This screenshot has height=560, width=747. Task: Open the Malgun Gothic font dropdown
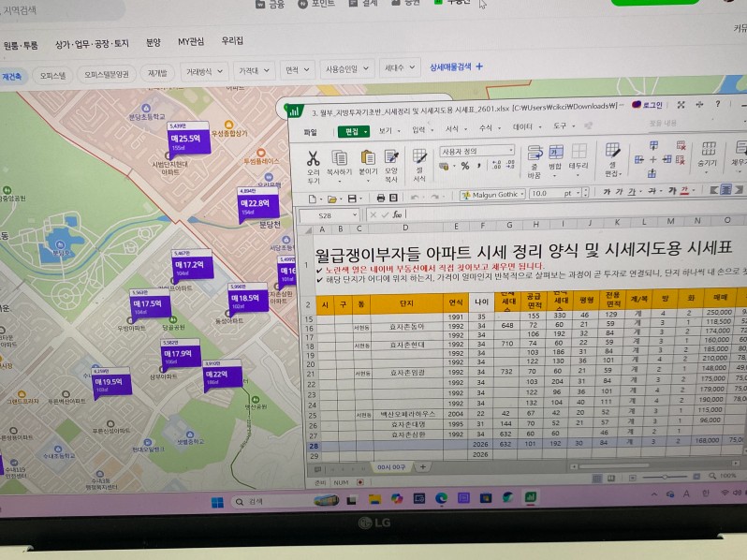click(491, 195)
